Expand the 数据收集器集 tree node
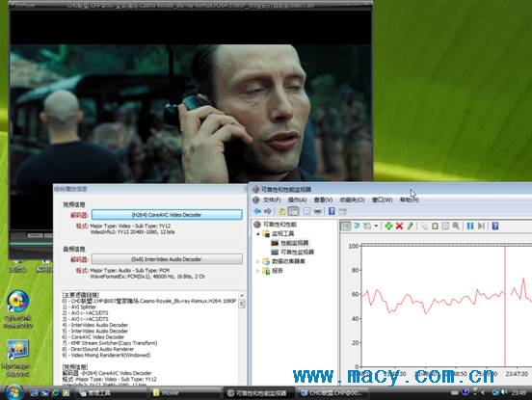This screenshot has height=400, width=532. click(258, 261)
